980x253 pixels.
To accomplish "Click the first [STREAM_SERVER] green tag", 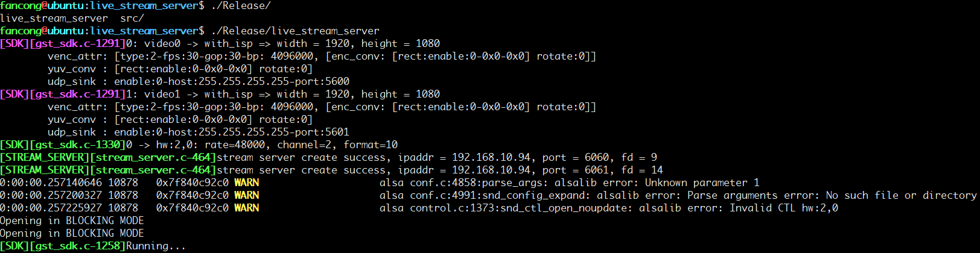I will 45,158.
